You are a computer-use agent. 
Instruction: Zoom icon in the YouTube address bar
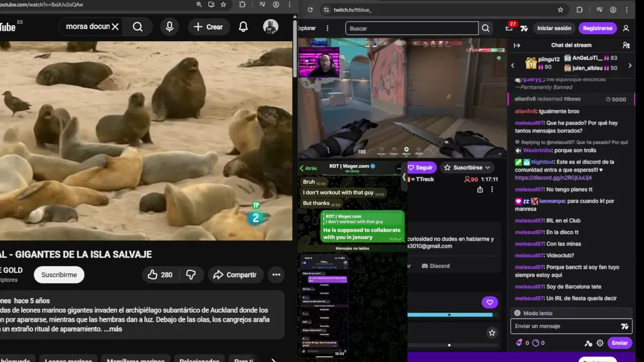(x=199, y=5)
